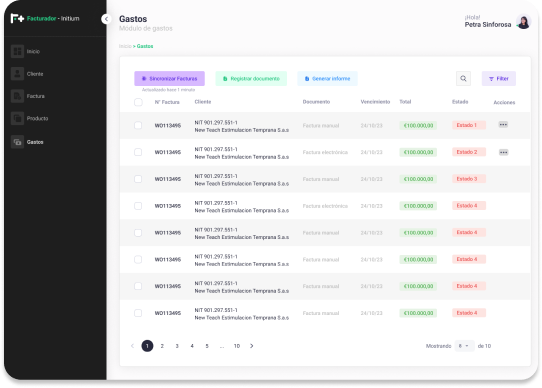Open actions menu for Estado 1 row
542x388 pixels.
[x=503, y=124]
